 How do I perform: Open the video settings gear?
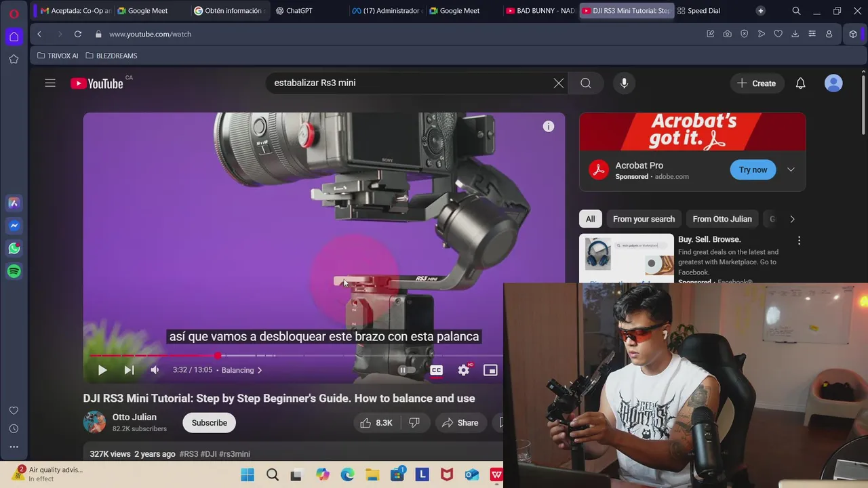464,370
